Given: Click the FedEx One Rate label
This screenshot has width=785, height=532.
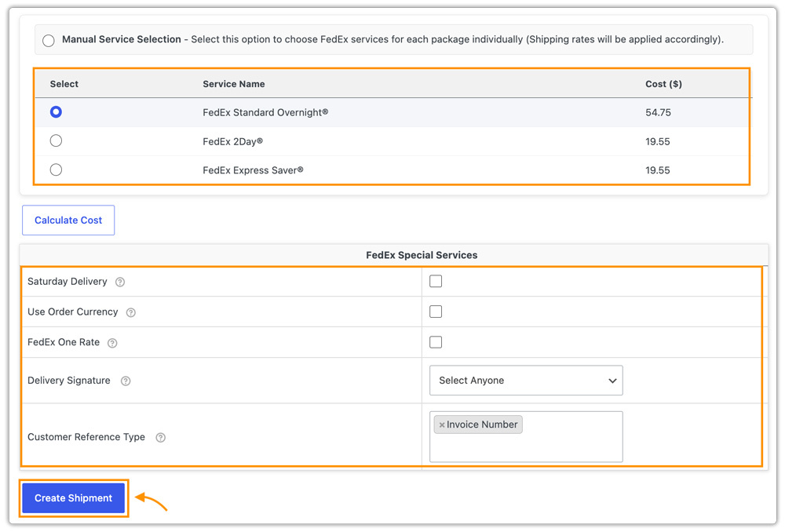Looking at the screenshot, I should (64, 342).
